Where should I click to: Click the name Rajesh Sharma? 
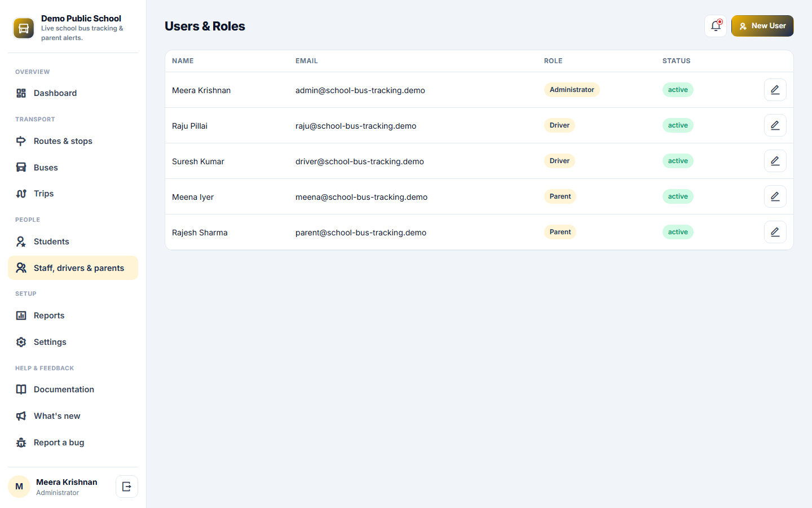click(x=200, y=233)
